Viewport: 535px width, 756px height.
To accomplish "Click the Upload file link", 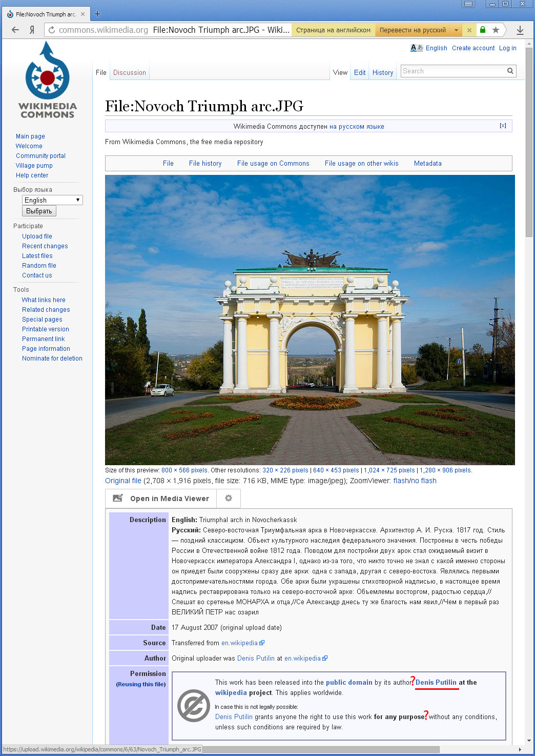I will pos(37,236).
